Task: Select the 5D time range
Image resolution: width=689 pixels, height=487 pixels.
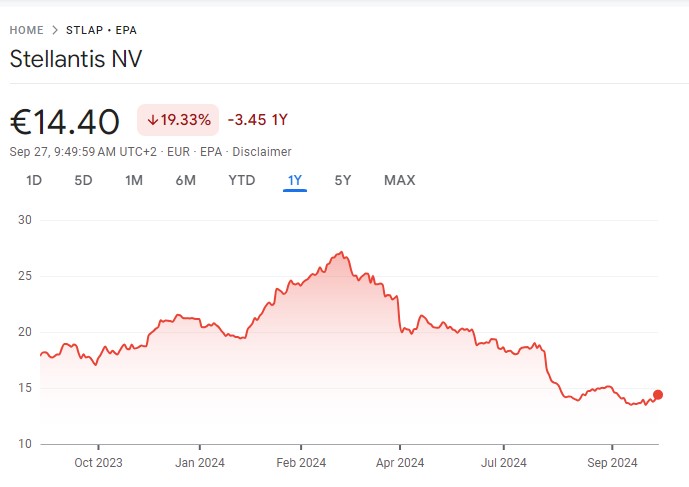Action: 83,181
